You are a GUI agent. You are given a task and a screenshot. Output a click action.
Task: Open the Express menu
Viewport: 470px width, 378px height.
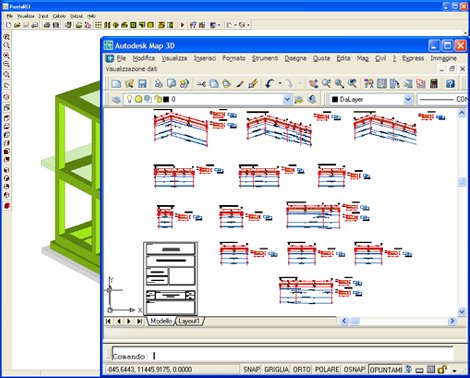413,58
